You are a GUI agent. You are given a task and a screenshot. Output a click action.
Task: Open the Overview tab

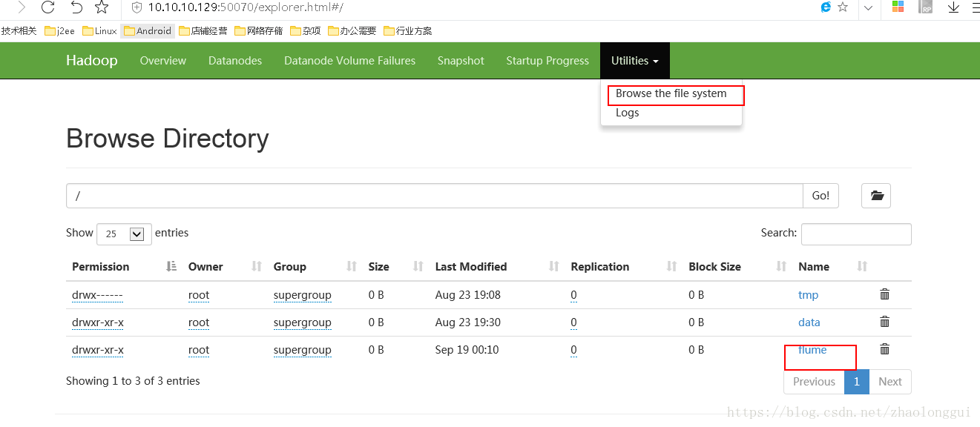pos(163,61)
